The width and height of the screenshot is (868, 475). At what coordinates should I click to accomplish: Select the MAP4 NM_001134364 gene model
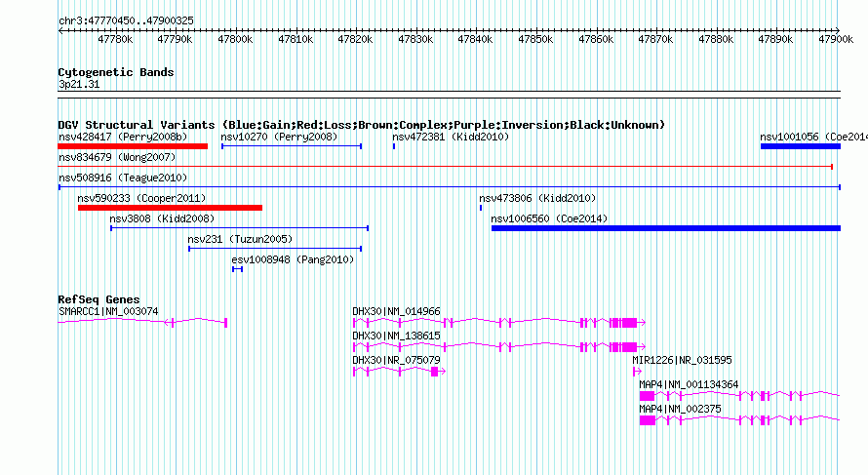739,395
